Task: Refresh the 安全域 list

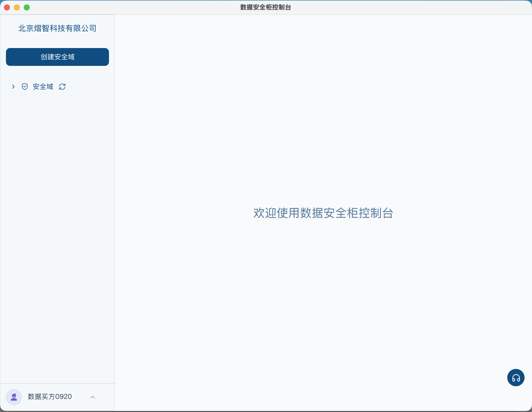Action: tap(62, 87)
